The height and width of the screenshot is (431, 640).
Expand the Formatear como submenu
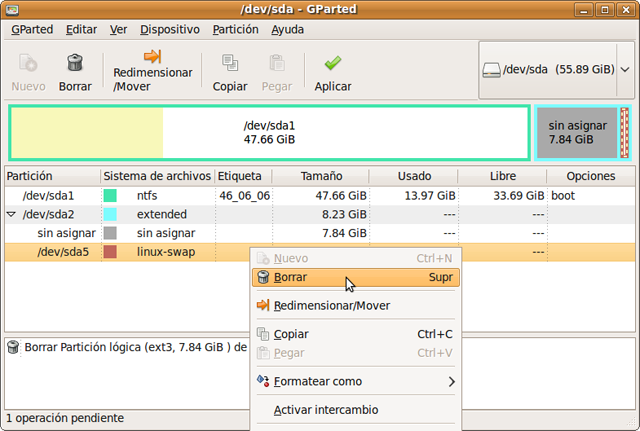452,381
